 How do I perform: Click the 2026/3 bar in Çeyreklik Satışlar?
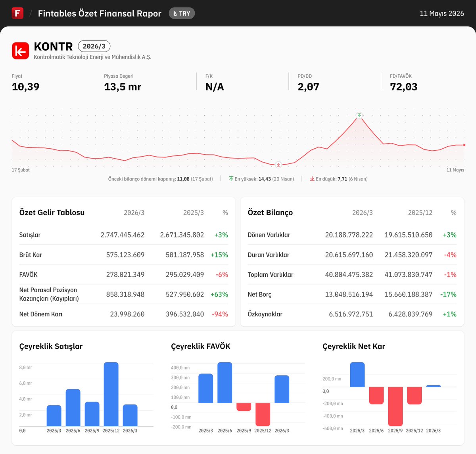pos(130,415)
